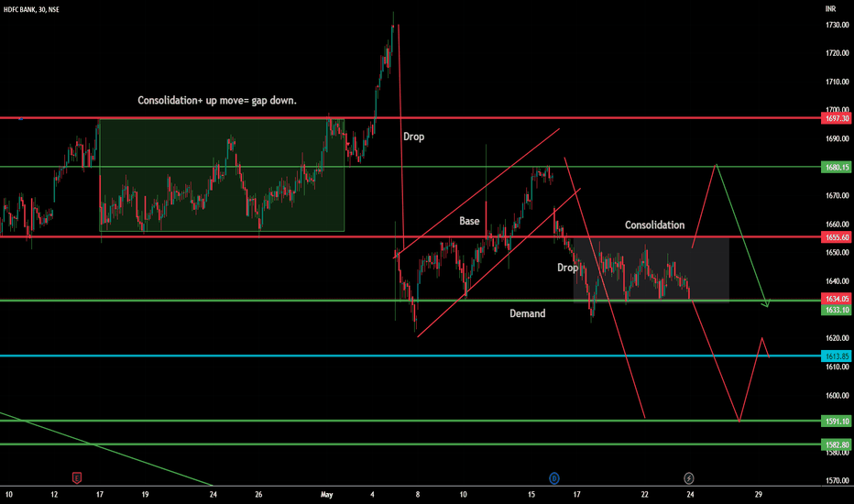
Task: Click the 29 date label on time axis
Action: tap(758, 495)
